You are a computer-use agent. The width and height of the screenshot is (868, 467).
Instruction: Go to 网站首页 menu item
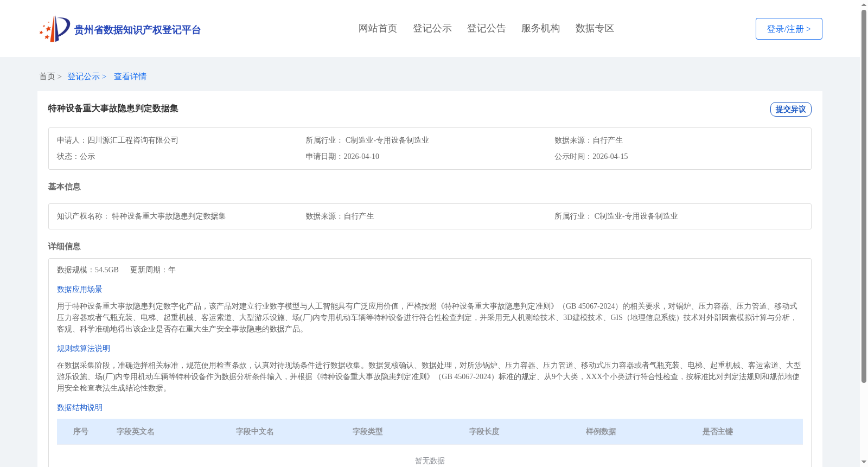[x=378, y=28]
